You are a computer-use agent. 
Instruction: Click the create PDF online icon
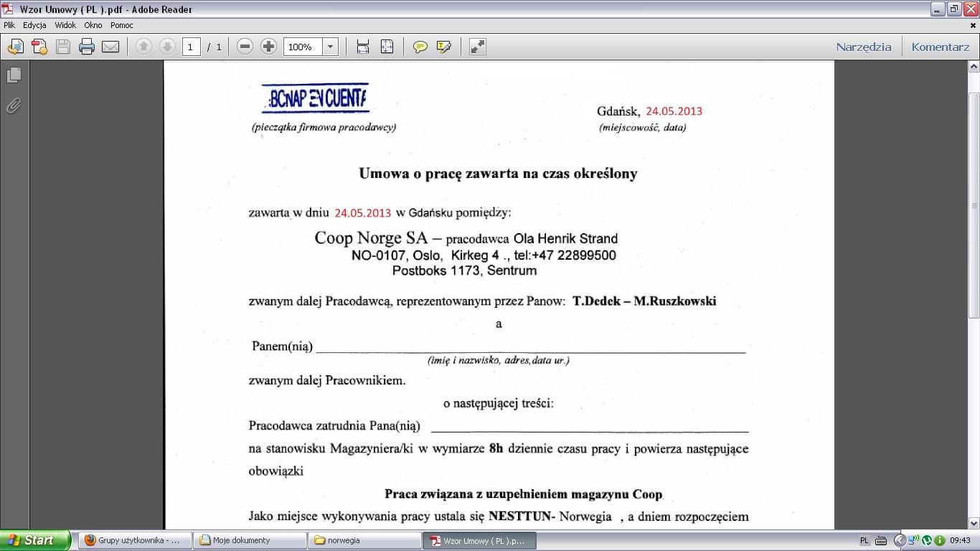[x=39, y=47]
